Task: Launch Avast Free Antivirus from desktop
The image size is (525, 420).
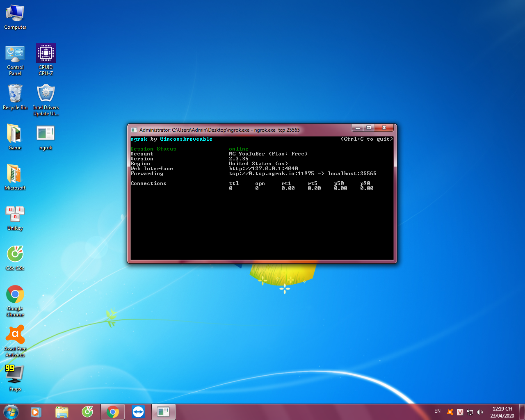Action: (15, 335)
